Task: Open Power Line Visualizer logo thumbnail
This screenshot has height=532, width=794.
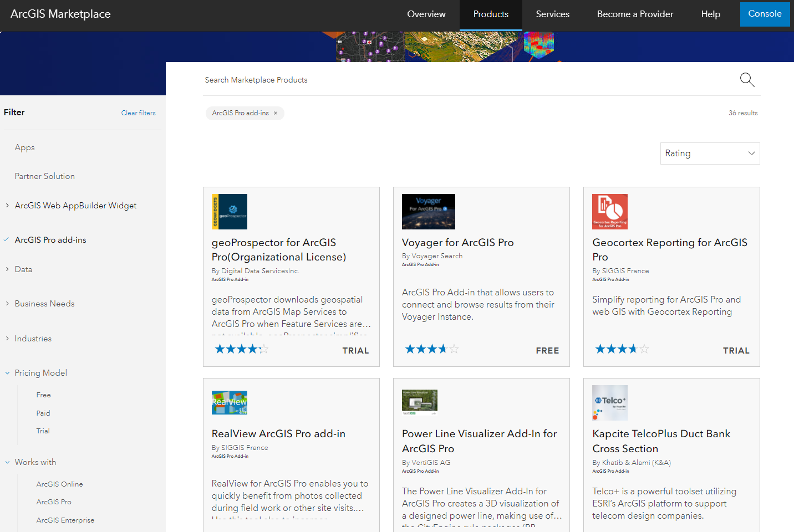Action: point(420,403)
